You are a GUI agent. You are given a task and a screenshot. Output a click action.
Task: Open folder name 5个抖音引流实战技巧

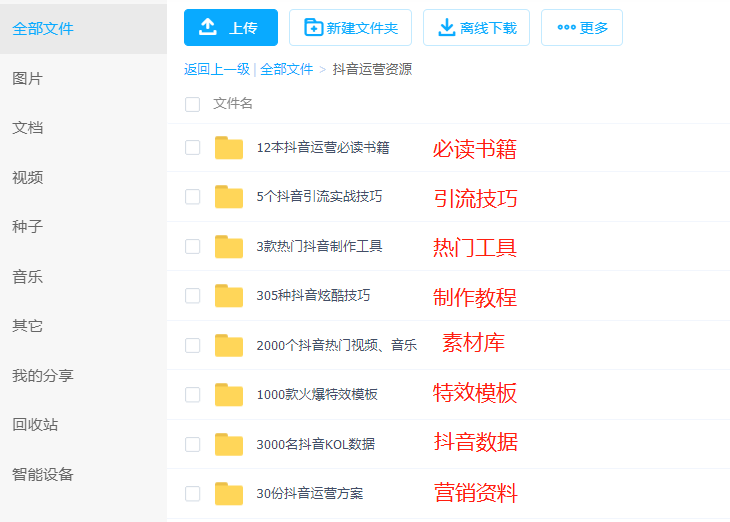coord(319,197)
